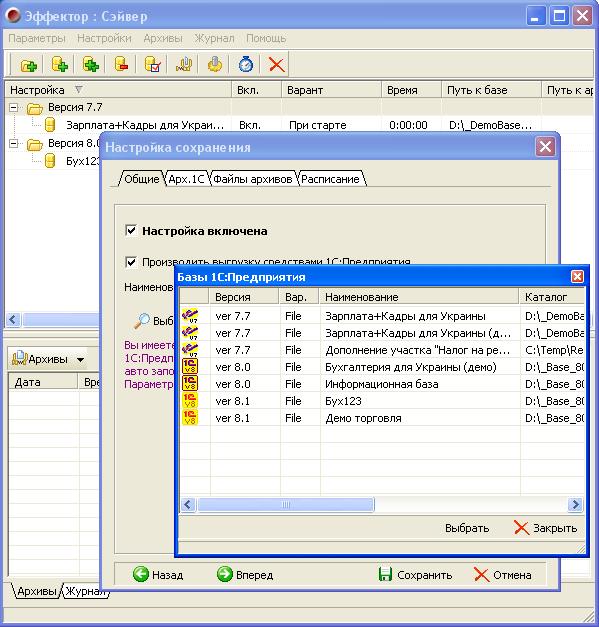Select the Демо торговля row name

[363, 418]
